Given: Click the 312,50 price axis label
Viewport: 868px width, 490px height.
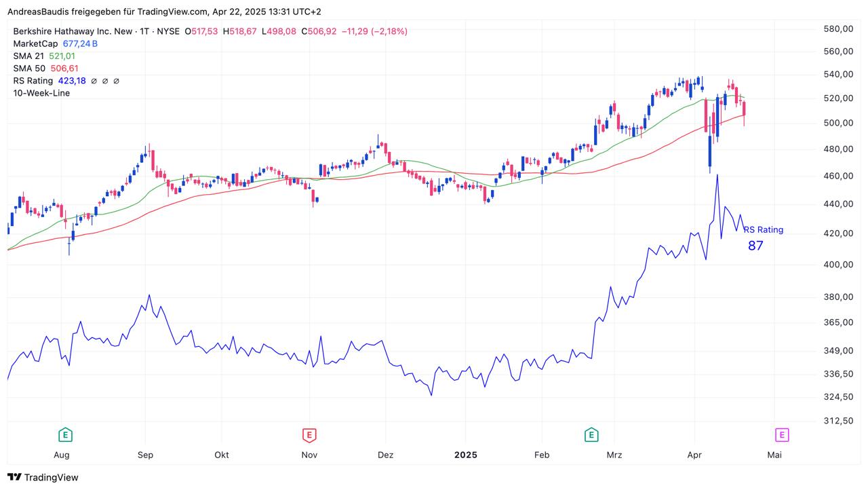Looking at the screenshot, I should (837, 421).
